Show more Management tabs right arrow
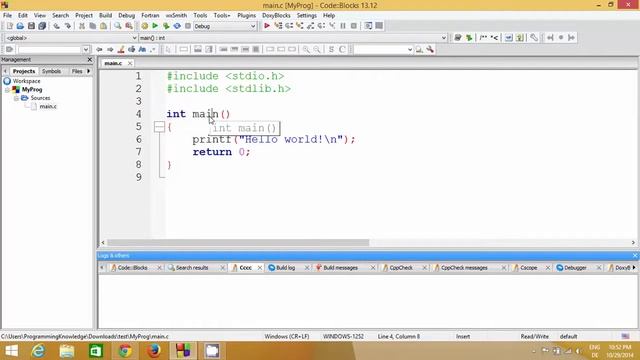The width and height of the screenshot is (640, 360). click(89, 71)
